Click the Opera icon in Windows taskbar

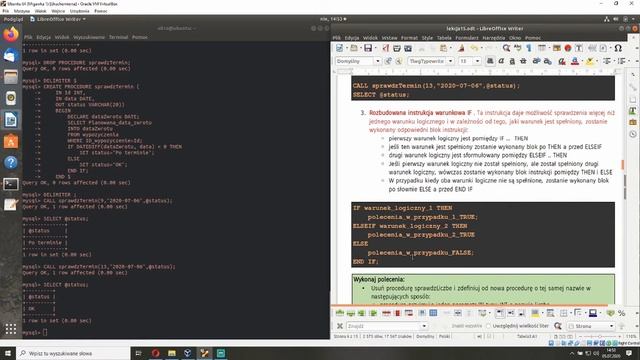(156, 353)
